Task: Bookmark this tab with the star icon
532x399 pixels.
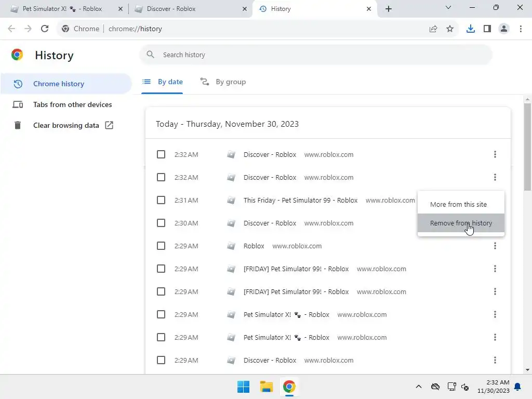Action: pyautogui.click(x=450, y=29)
